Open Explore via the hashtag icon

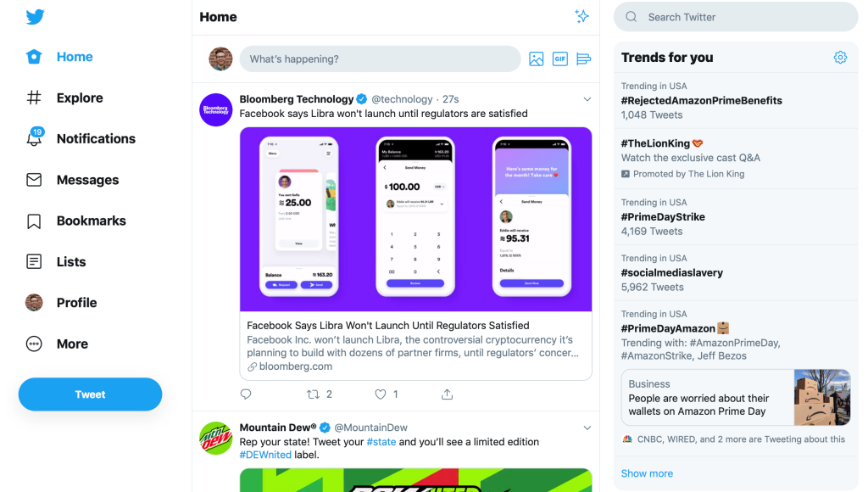(x=34, y=98)
